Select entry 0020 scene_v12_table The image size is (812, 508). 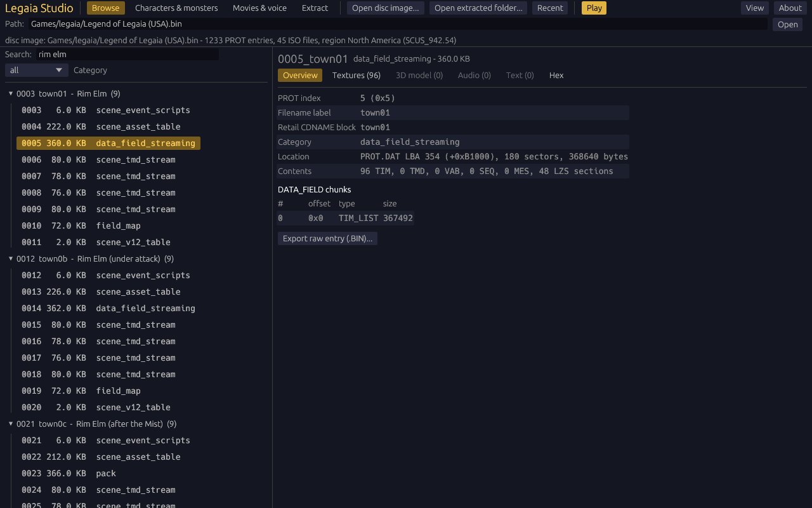[x=96, y=407]
